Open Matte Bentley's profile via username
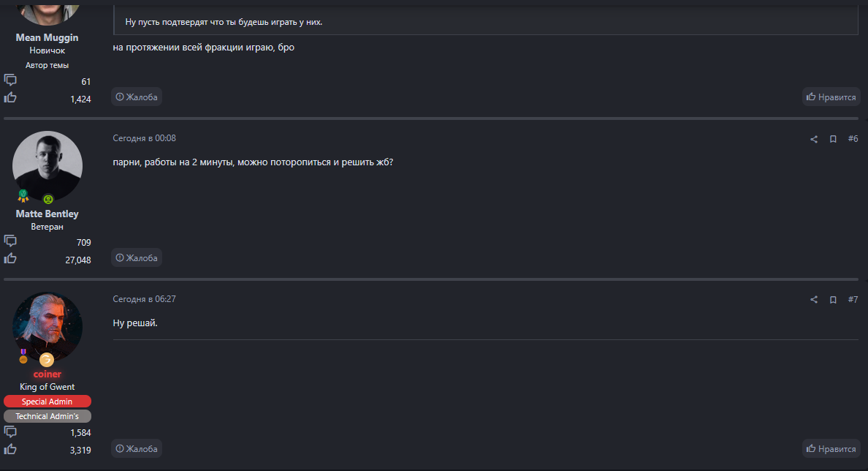The height and width of the screenshot is (471, 868). (47, 214)
